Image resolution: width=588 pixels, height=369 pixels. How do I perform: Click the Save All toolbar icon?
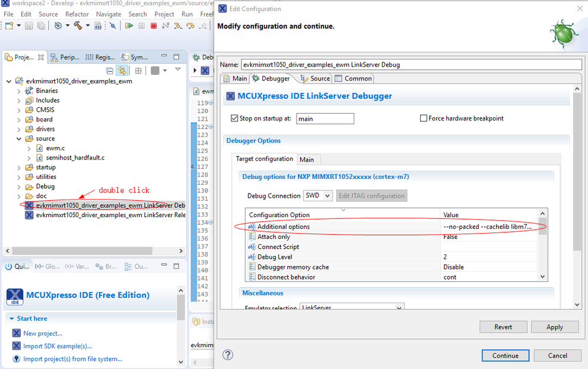pos(41,25)
